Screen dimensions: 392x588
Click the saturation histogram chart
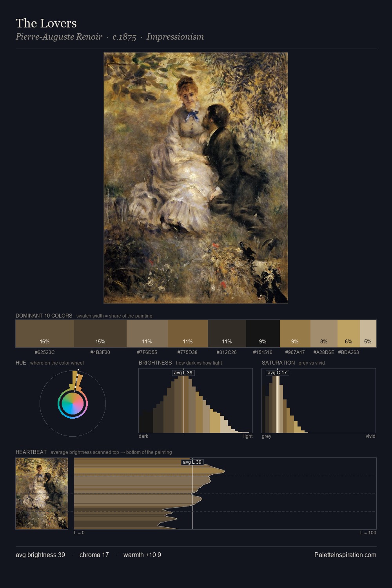319,401
